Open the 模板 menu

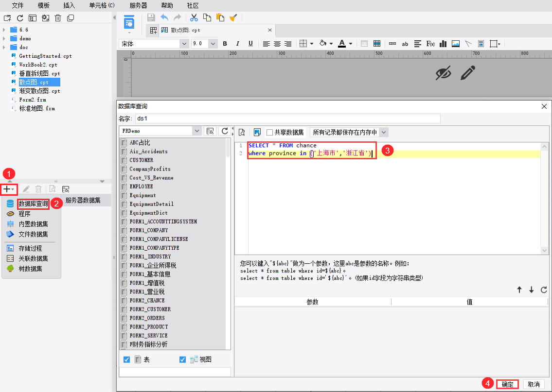pyautogui.click(x=43, y=5)
